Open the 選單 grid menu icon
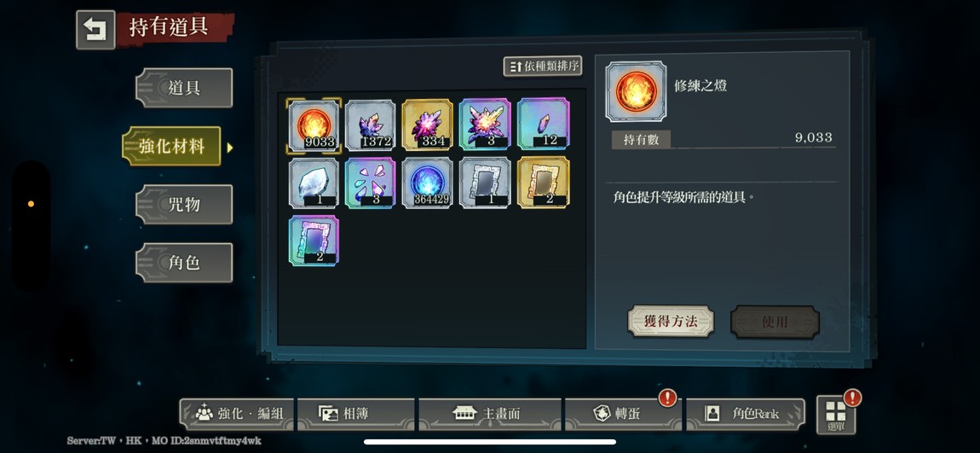 tap(836, 415)
